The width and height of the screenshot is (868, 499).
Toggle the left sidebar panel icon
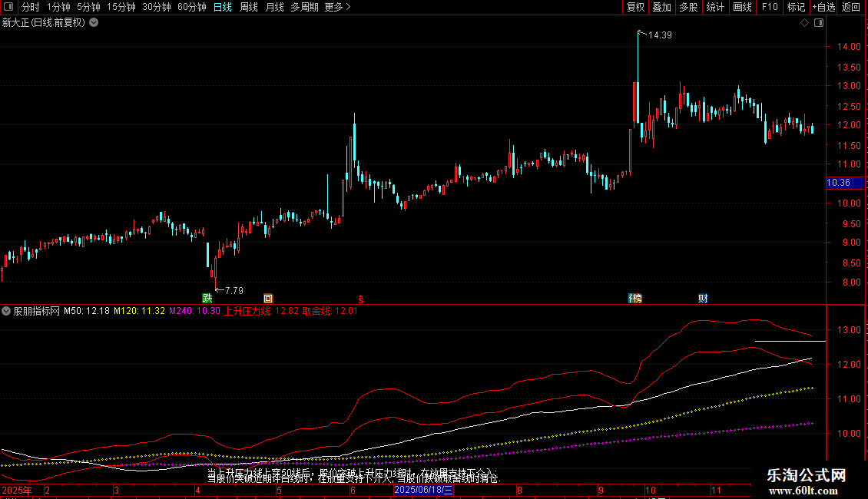[8, 7]
